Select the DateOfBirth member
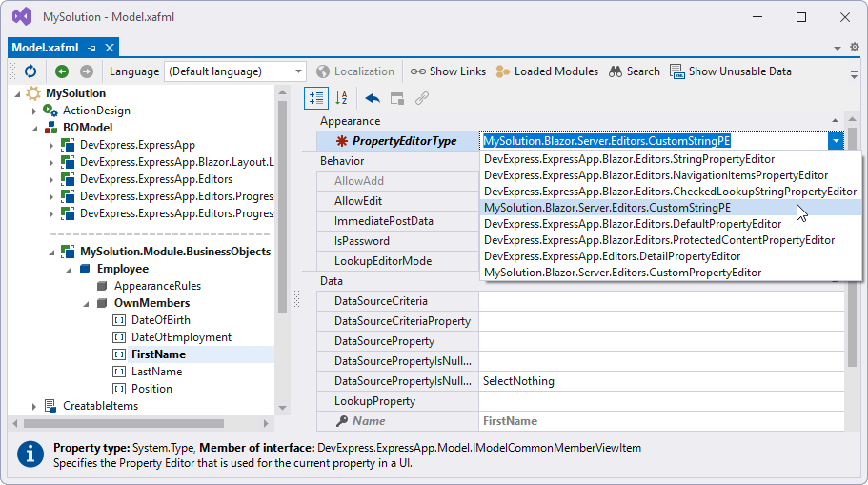The height and width of the screenshot is (485, 868). 160,320
